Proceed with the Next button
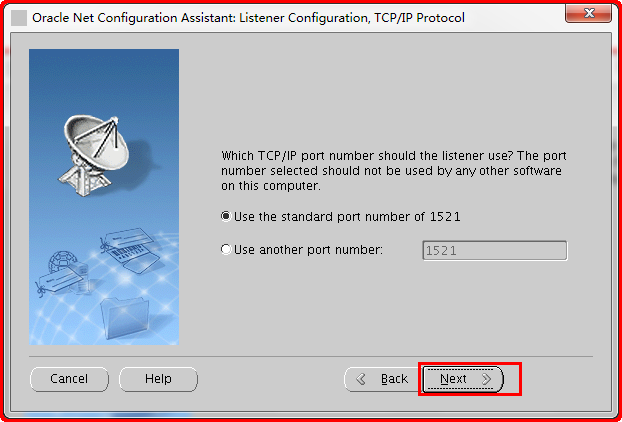This screenshot has width=622, height=422. coord(461,379)
